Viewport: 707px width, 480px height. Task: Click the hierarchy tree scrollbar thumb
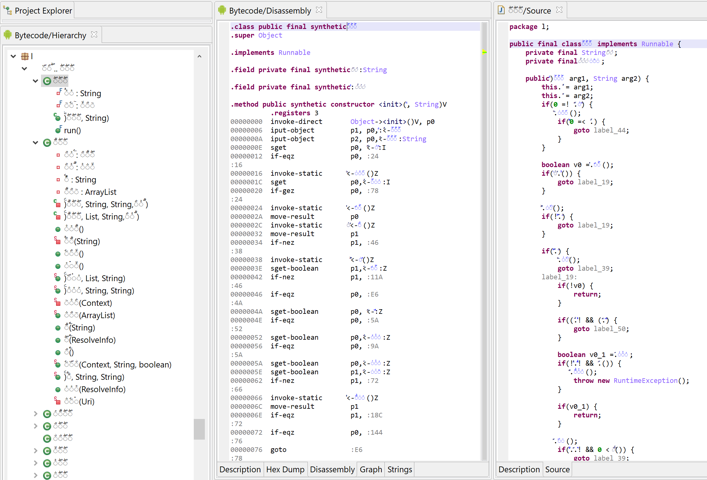point(199,429)
